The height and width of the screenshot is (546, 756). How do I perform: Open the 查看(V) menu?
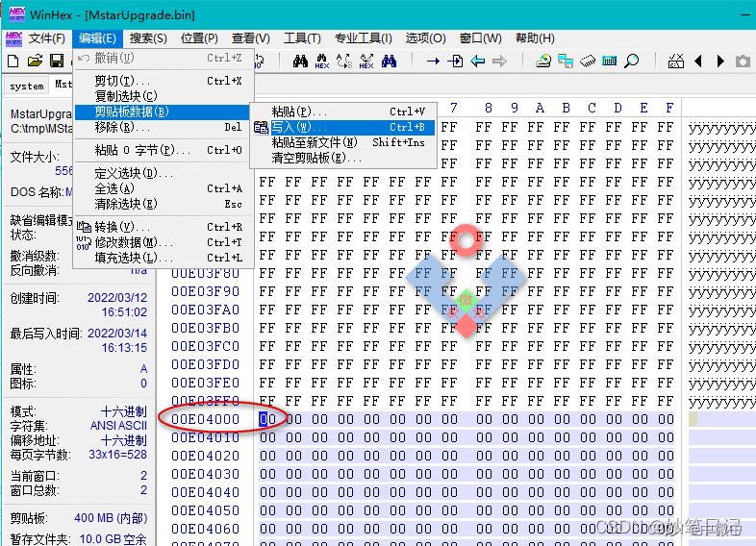pyautogui.click(x=251, y=38)
